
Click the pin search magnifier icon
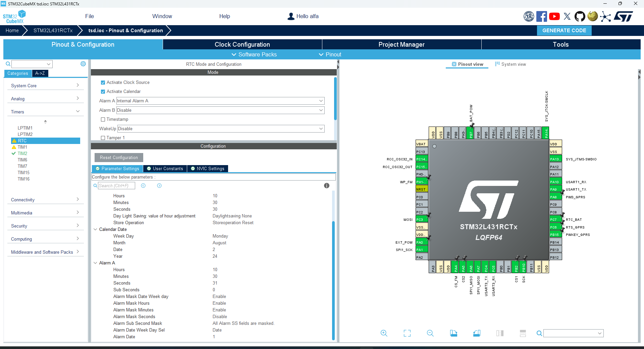(539, 333)
